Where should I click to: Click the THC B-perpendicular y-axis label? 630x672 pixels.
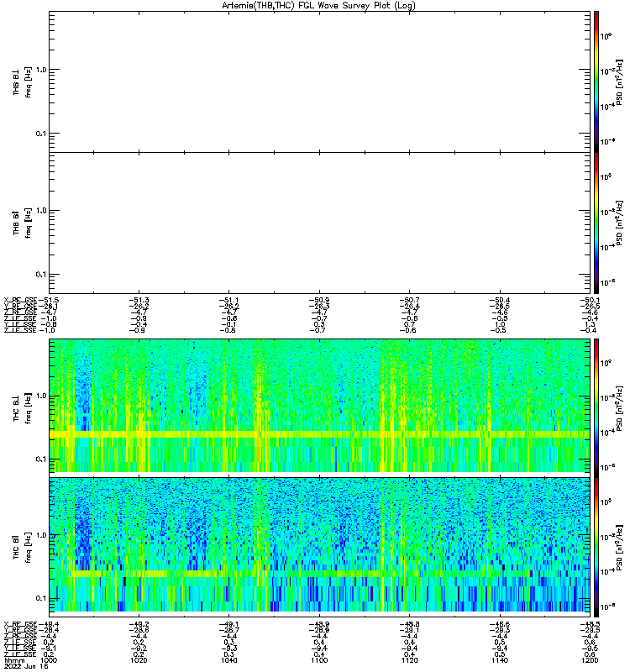coord(22,407)
